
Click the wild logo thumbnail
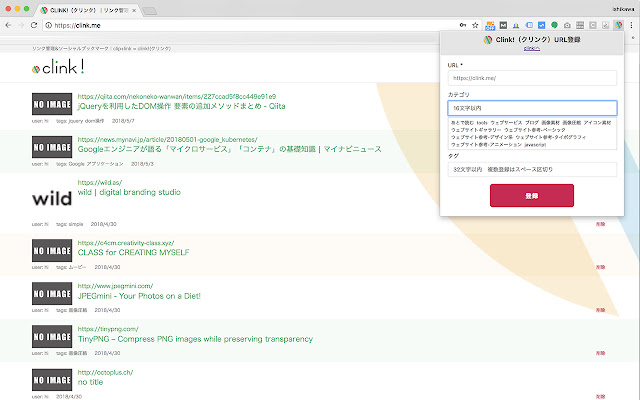click(x=52, y=199)
